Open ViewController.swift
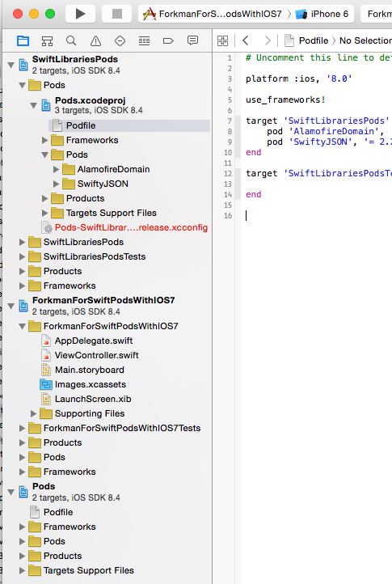The height and width of the screenshot is (584, 392). 96,355
